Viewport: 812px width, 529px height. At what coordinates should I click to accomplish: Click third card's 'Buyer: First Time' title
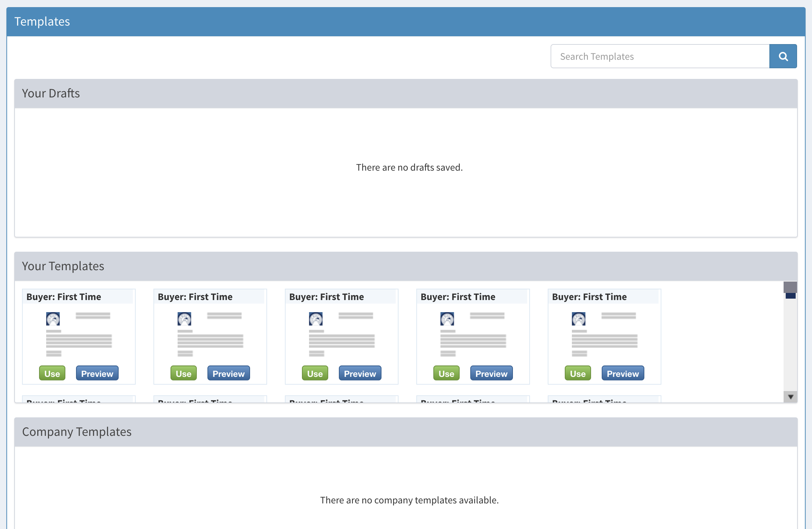pyautogui.click(x=327, y=297)
